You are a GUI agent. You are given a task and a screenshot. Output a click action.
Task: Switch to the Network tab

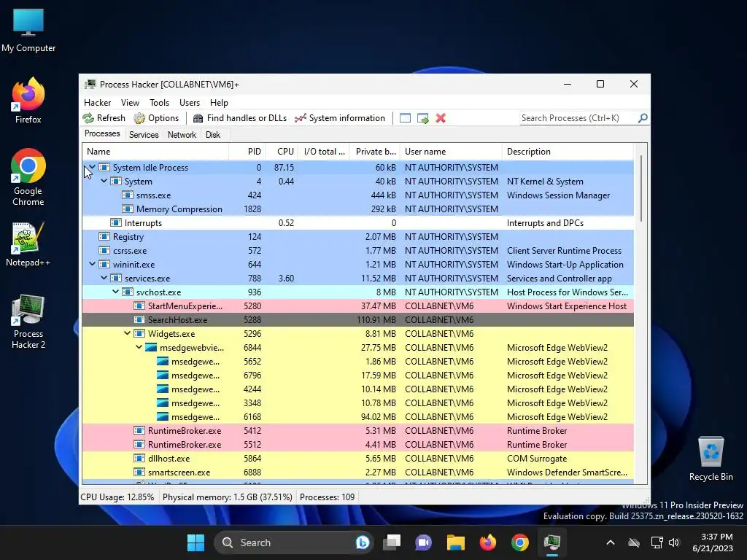point(182,135)
